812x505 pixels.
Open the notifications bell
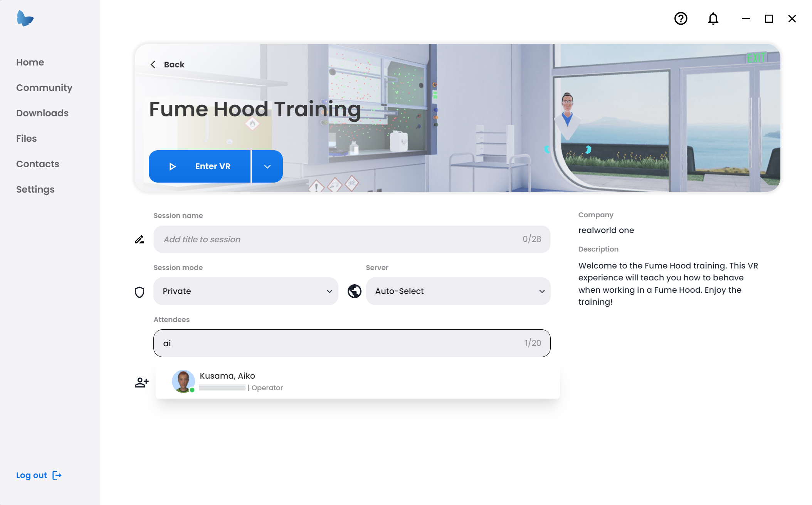[713, 18]
